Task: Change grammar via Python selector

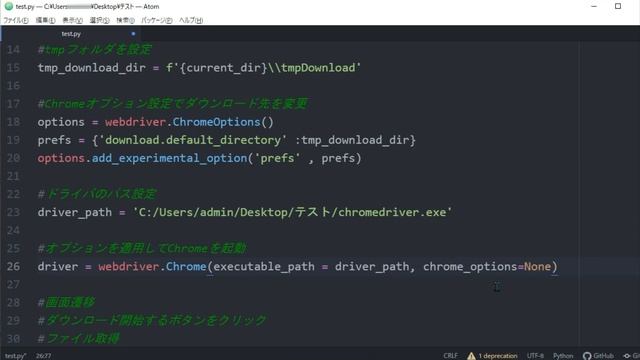Action: click(x=563, y=356)
